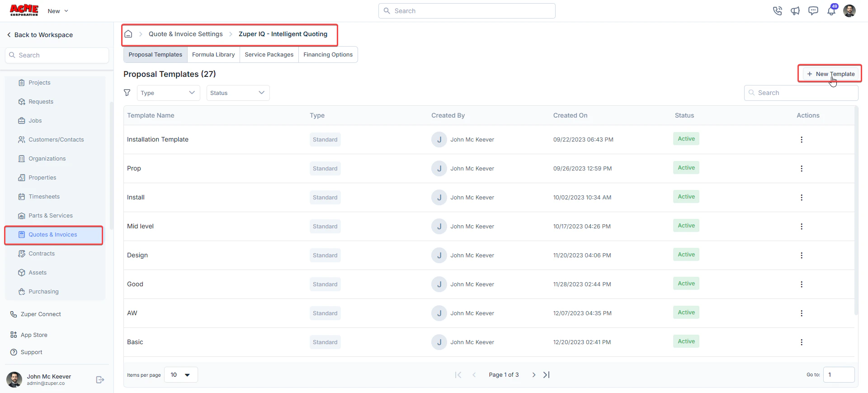868x393 pixels.
Task: Expand the Status filter dropdown
Action: click(238, 93)
